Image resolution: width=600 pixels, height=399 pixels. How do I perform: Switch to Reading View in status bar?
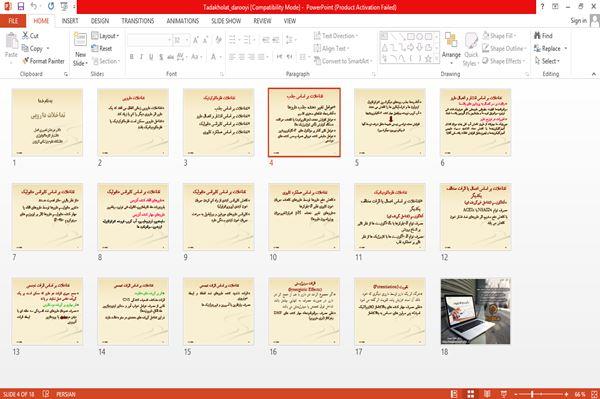(487, 394)
